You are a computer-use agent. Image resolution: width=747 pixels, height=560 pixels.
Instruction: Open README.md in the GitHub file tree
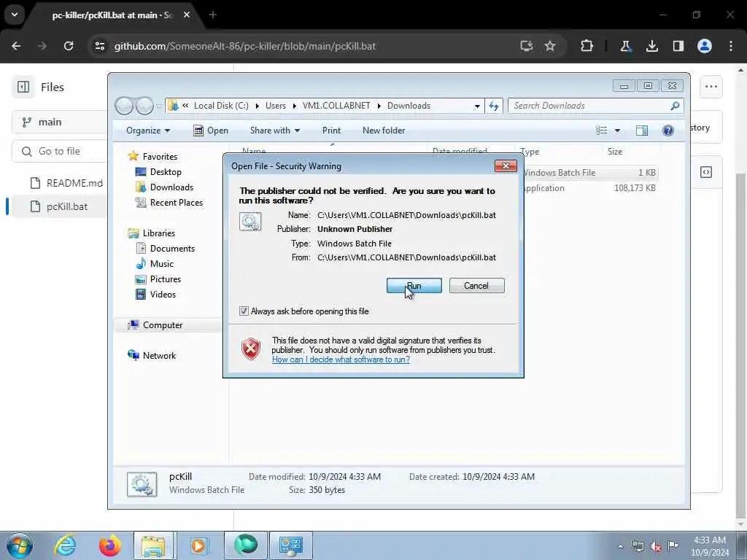click(66, 183)
